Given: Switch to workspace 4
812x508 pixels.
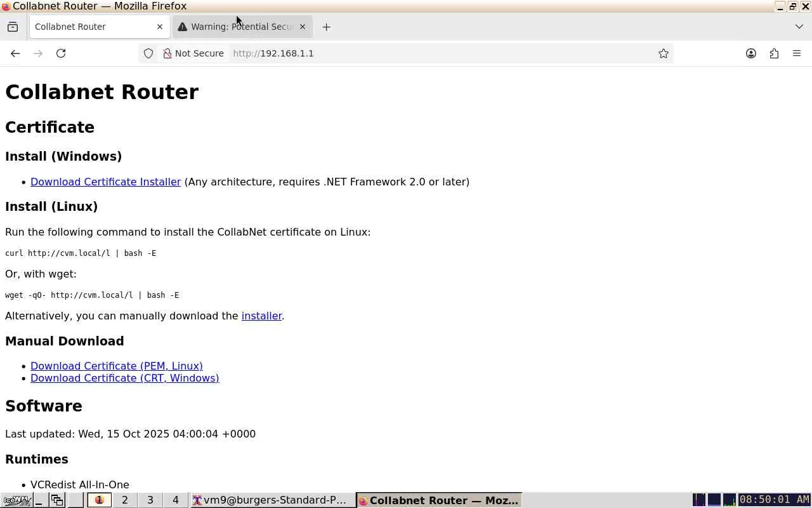Looking at the screenshot, I should pyautogui.click(x=176, y=500).
